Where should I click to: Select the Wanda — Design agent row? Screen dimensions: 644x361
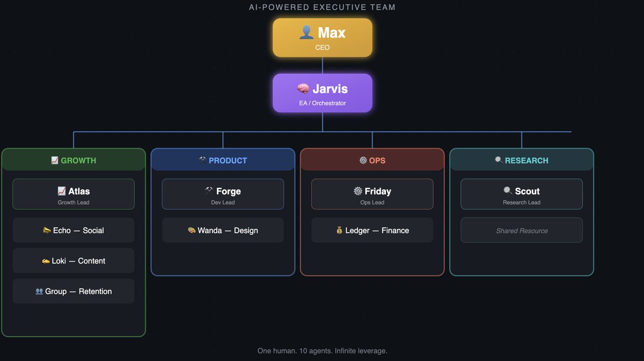pyautogui.click(x=223, y=230)
